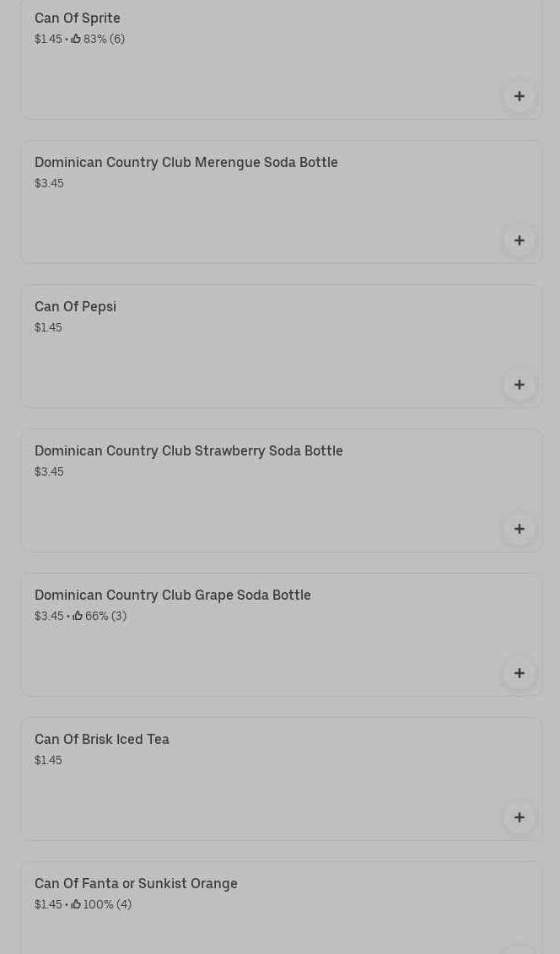The height and width of the screenshot is (954, 560).
Task: Add Can Of Brisk Iced Tea
Action: [x=519, y=817]
